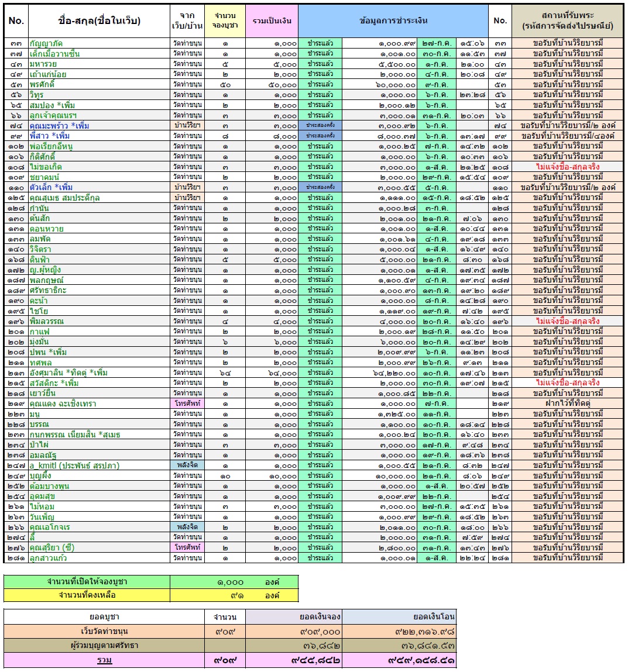Select payment amount '๕,๕๐๐.๐๐'
This screenshot has width=628, height=672.
coord(380,64)
